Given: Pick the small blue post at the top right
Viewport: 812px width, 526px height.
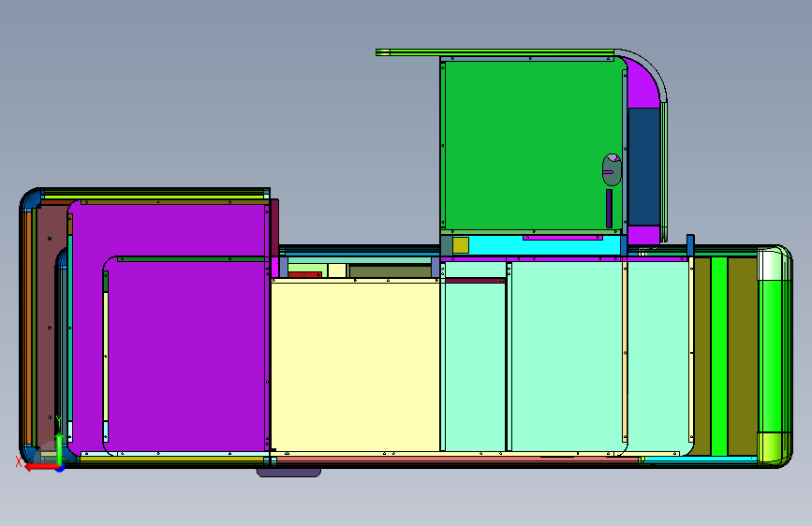Looking at the screenshot, I should (x=690, y=244).
